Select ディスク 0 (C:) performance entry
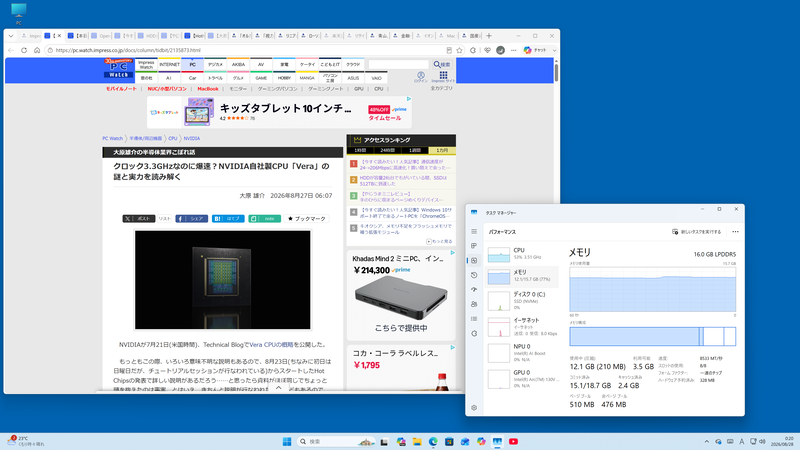 click(x=522, y=301)
